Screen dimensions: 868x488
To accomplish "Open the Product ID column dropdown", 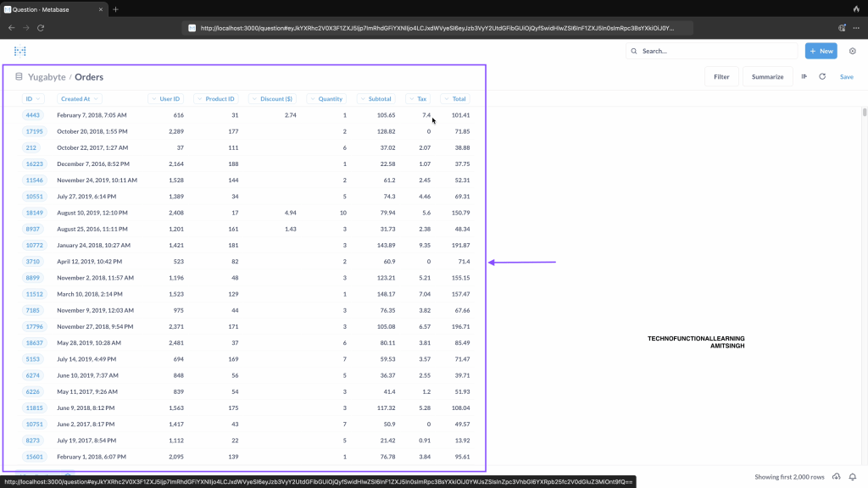I will coord(216,99).
